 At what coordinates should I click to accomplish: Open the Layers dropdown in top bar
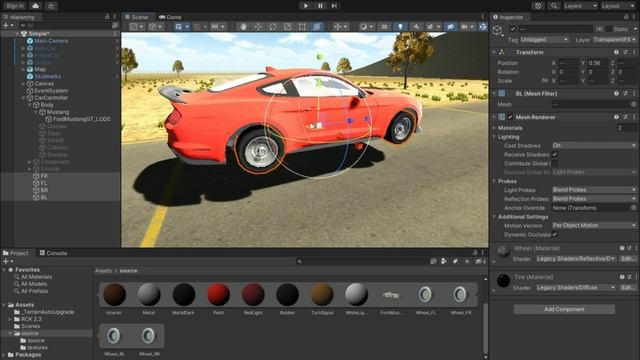tap(580, 6)
